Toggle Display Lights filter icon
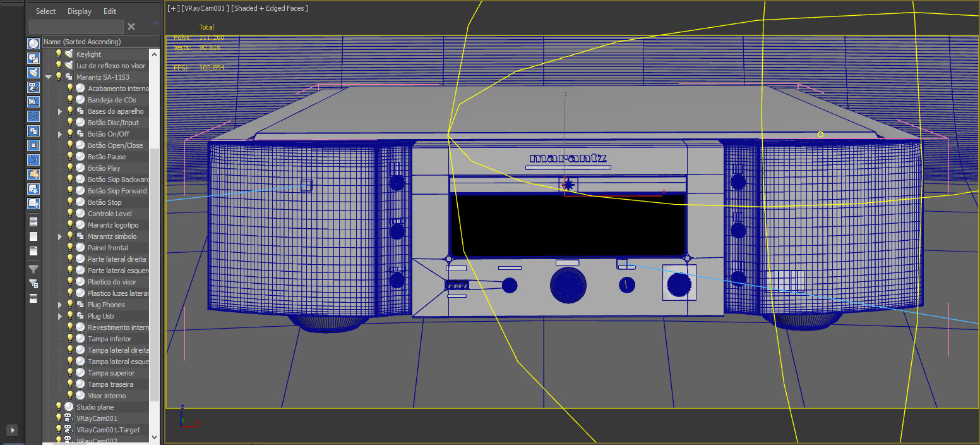 (33, 73)
